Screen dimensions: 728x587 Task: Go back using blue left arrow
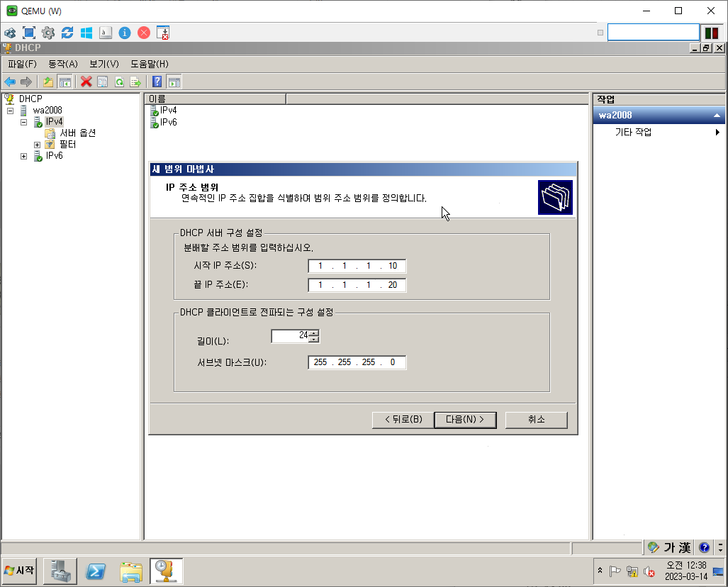pos(10,82)
